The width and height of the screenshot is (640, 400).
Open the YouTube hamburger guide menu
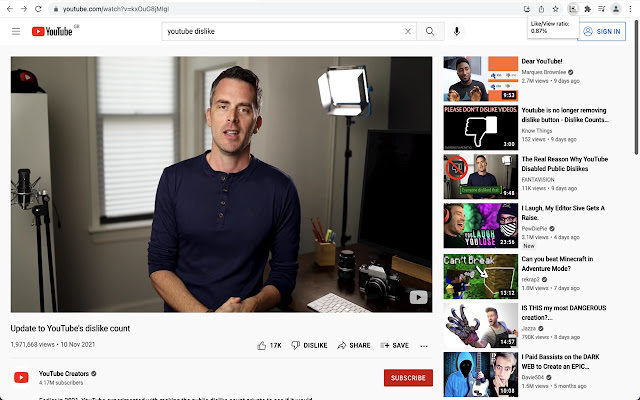(x=16, y=31)
